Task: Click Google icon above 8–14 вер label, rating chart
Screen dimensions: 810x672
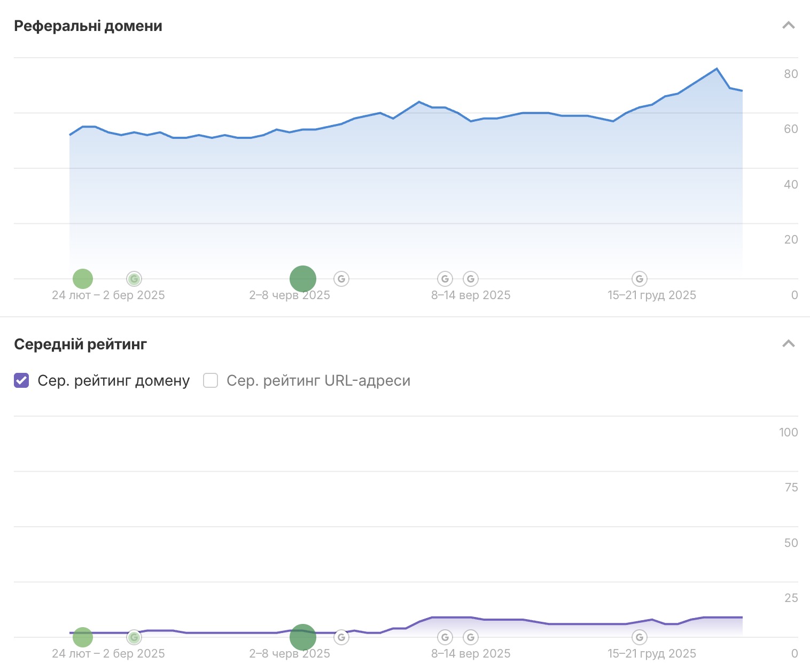Action: click(470, 637)
